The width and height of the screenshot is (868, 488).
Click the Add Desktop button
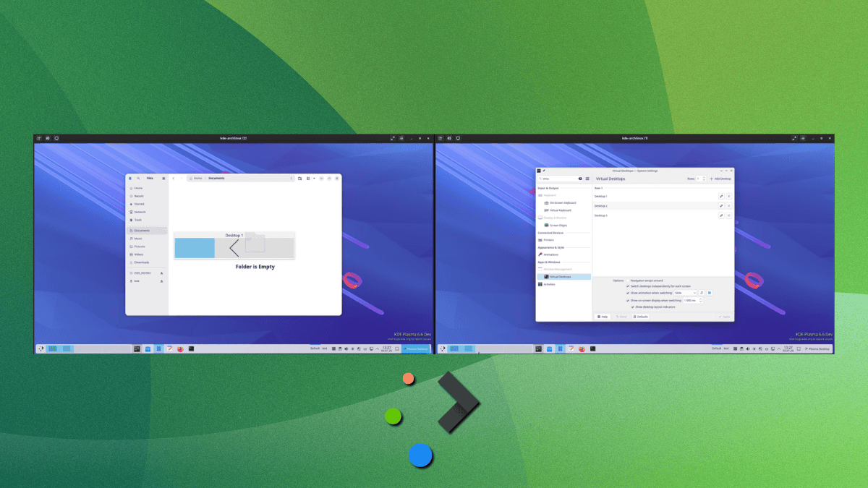pos(721,179)
